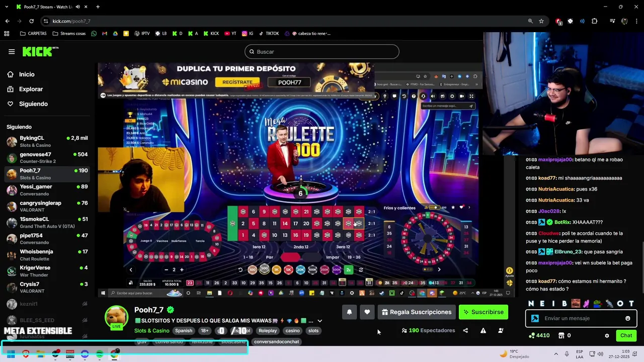
Task: Open Inicio in sidebar
Action: coord(27,74)
